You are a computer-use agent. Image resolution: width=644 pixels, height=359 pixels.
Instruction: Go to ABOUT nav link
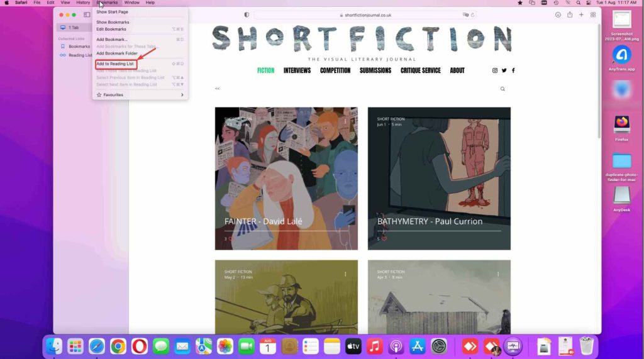point(457,70)
